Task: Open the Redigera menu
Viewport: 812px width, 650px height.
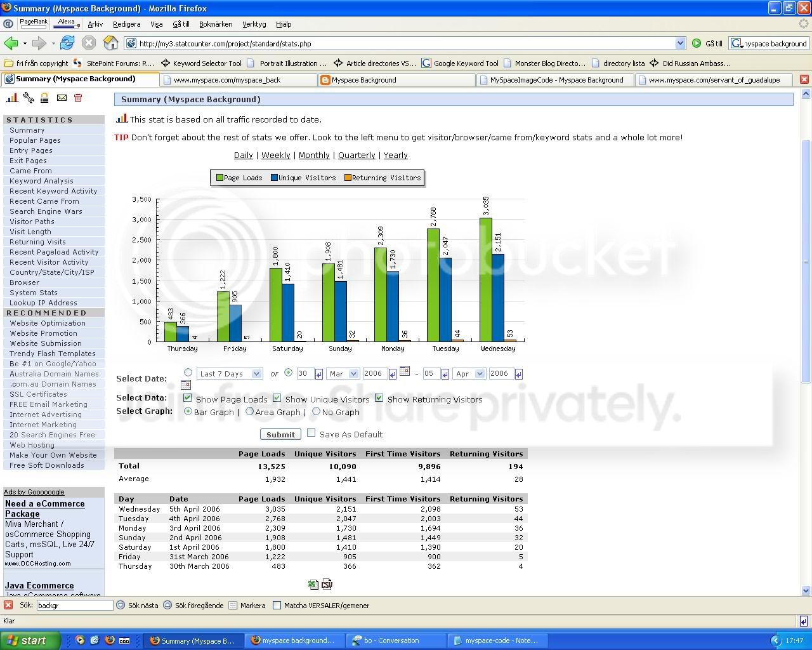Action: click(126, 24)
